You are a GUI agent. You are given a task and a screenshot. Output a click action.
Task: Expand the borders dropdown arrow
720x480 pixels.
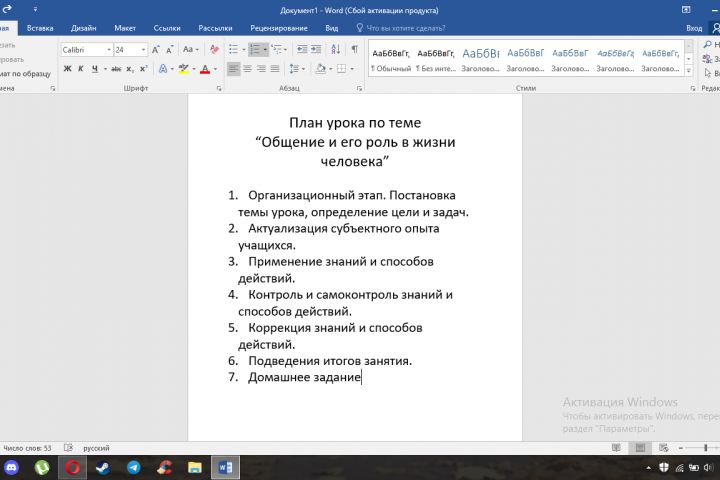[x=352, y=69]
